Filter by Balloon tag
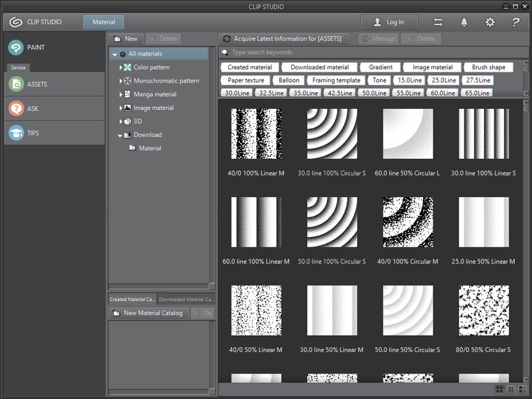This screenshot has height=399, width=532. tap(288, 80)
